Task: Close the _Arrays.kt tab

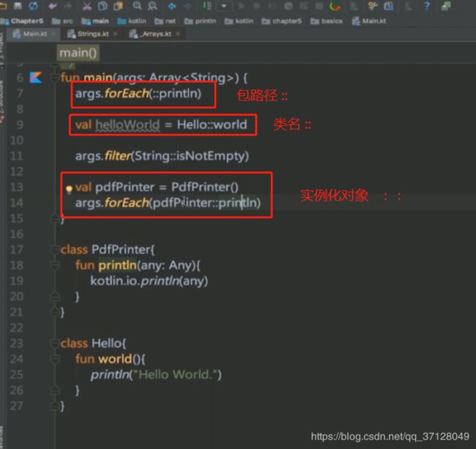Action: [178, 34]
